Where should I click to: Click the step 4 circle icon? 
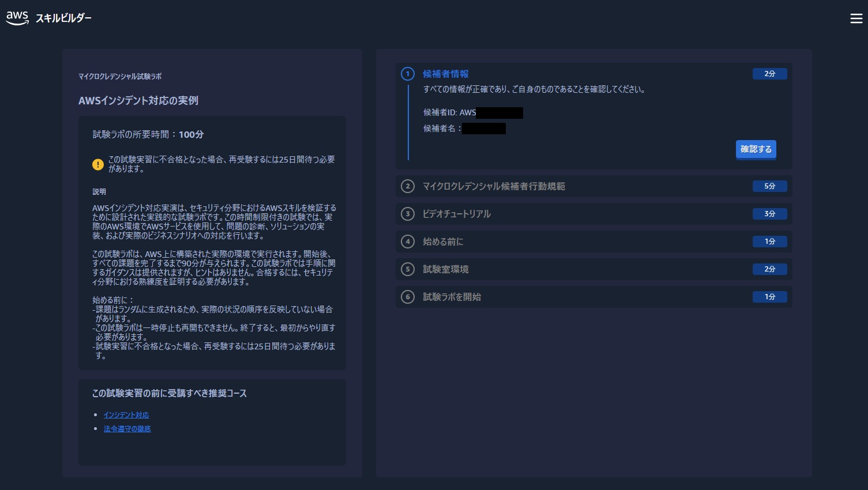coord(408,242)
